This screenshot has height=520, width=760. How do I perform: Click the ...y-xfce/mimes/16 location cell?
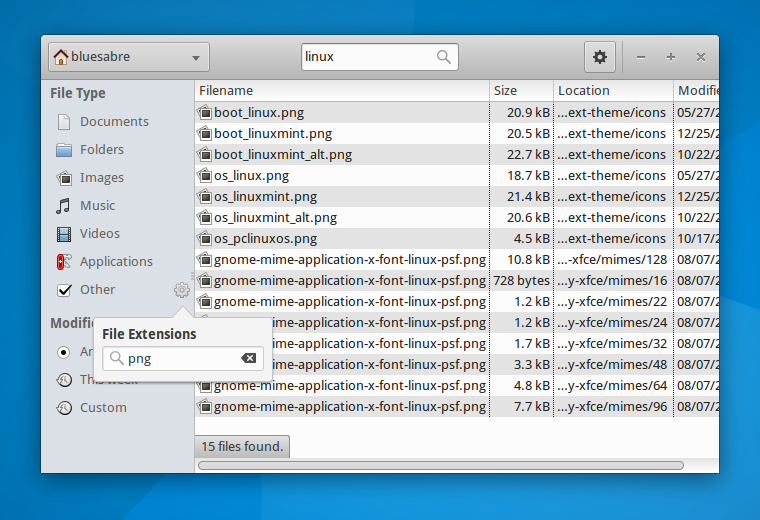(x=612, y=281)
